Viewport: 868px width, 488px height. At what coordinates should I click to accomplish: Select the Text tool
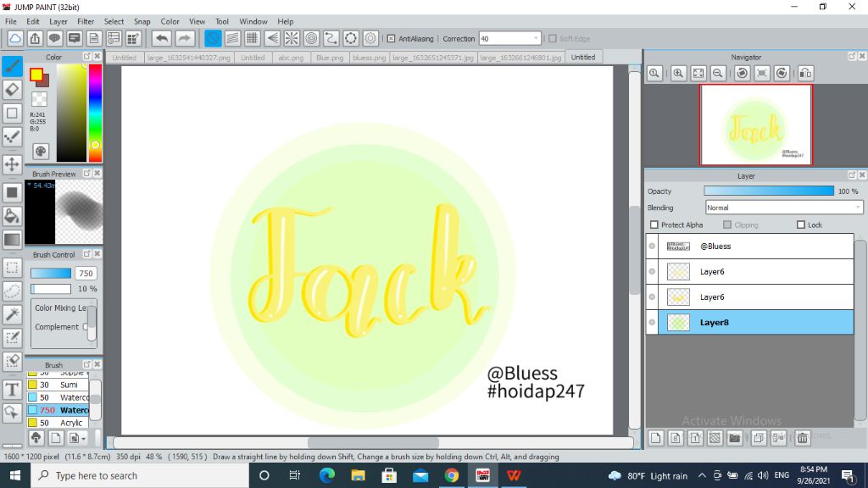point(12,390)
